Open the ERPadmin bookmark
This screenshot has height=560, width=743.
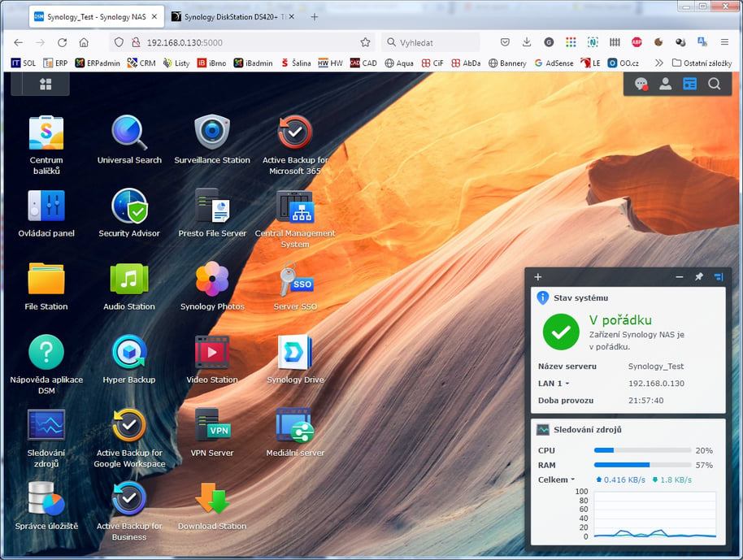click(98, 63)
